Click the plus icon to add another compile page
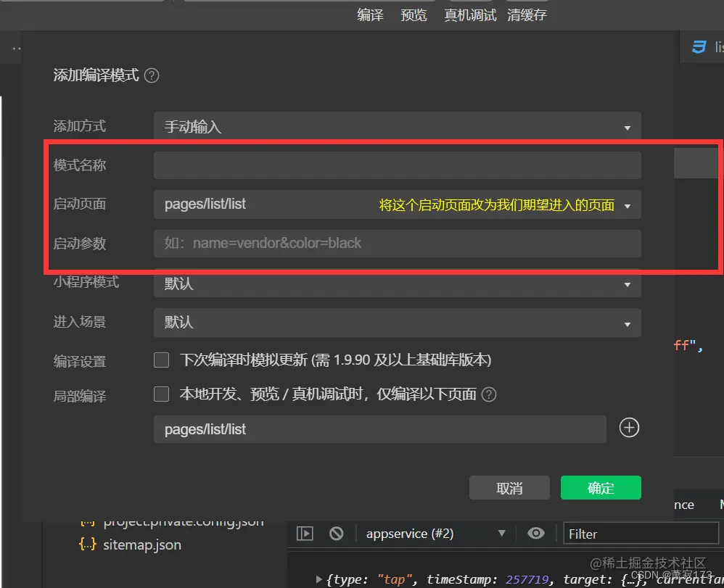Screen dimensions: 724x588 point(628,428)
